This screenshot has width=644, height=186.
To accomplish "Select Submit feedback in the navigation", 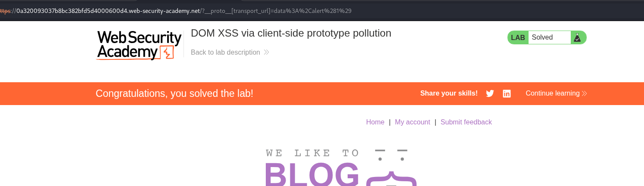I will 466,122.
